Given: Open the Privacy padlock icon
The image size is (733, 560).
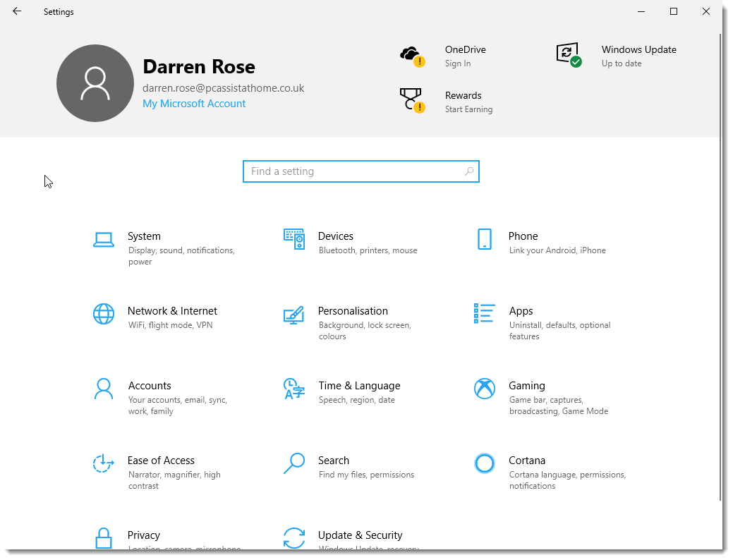Looking at the screenshot, I should tap(104, 537).
